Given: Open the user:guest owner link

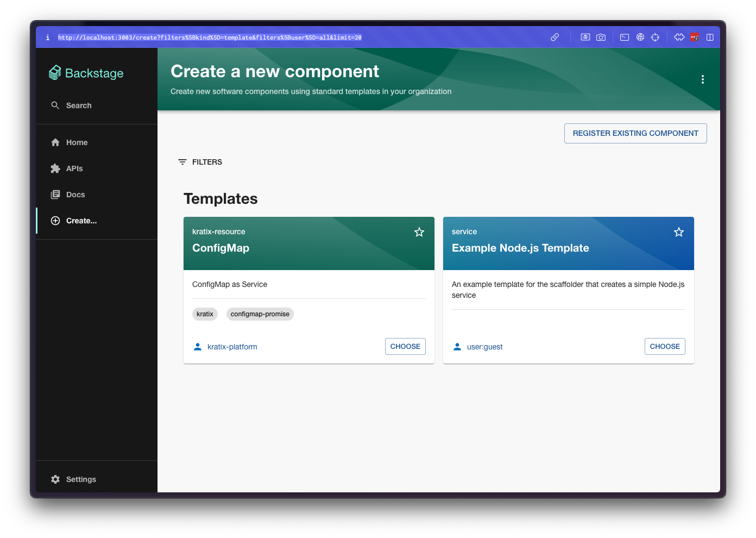Looking at the screenshot, I should (x=485, y=347).
